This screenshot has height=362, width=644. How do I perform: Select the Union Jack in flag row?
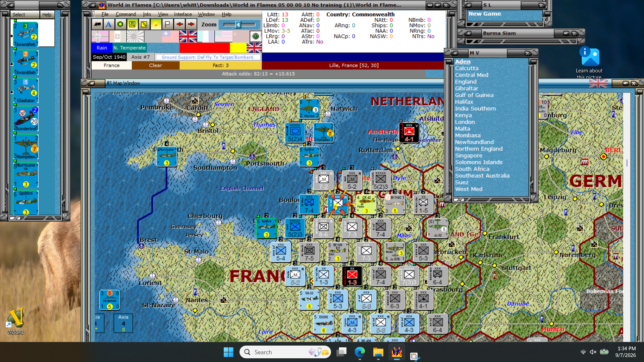(188, 36)
